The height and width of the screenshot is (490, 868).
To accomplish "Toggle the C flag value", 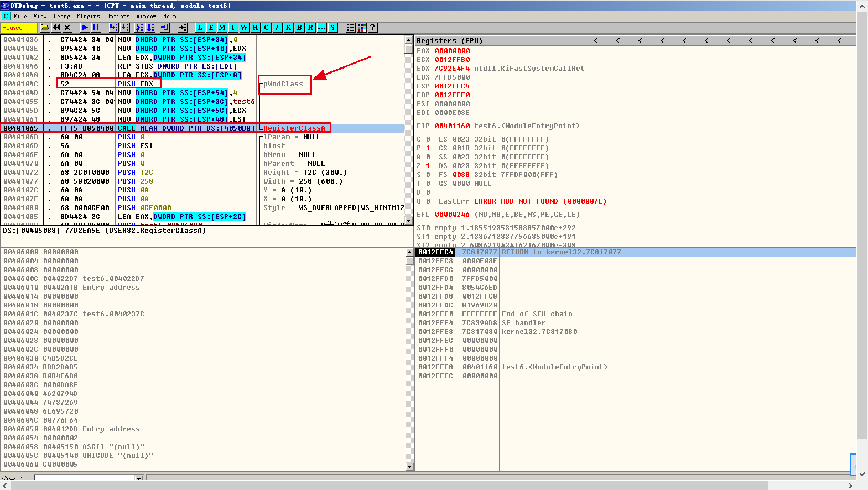I will pyautogui.click(x=428, y=139).
